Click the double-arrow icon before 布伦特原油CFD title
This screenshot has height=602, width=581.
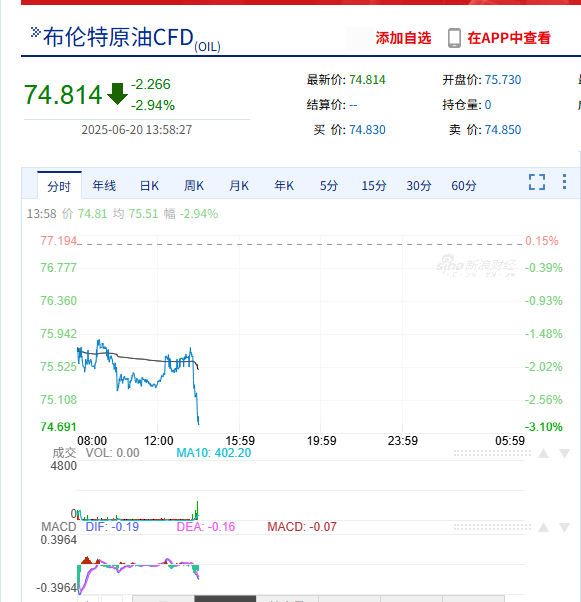click(35, 32)
